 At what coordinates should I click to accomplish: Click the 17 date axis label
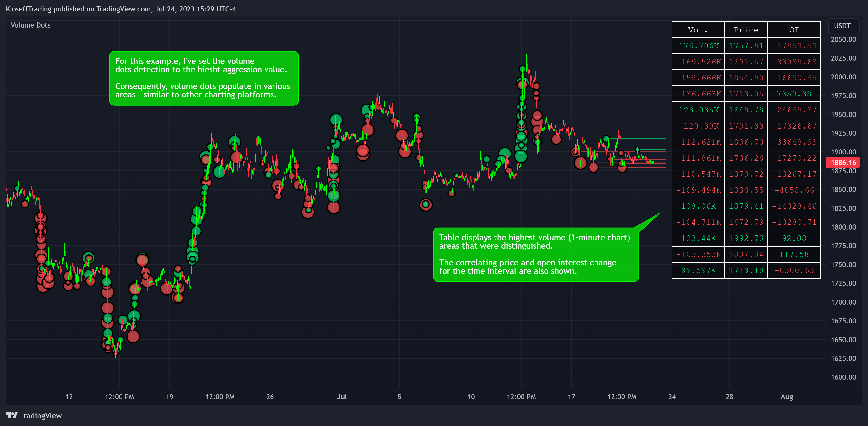point(572,397)
